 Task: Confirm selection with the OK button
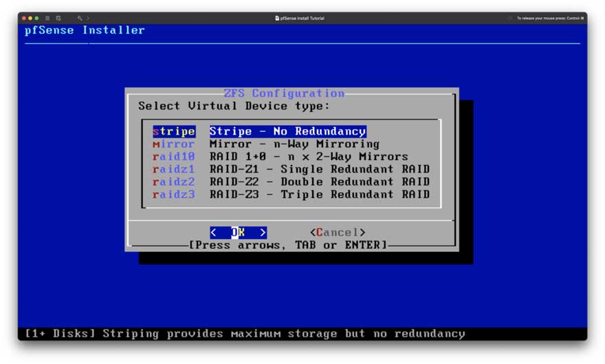pos(238,233)
